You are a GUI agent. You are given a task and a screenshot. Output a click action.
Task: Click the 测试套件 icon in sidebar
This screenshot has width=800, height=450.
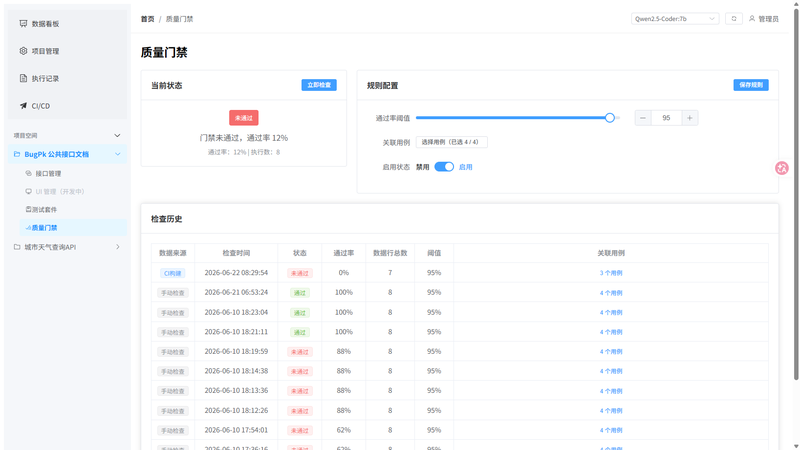(29, 209)
